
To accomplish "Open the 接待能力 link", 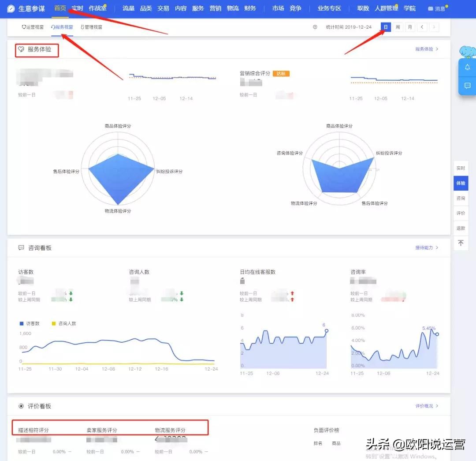I will [x=424, y=247].
